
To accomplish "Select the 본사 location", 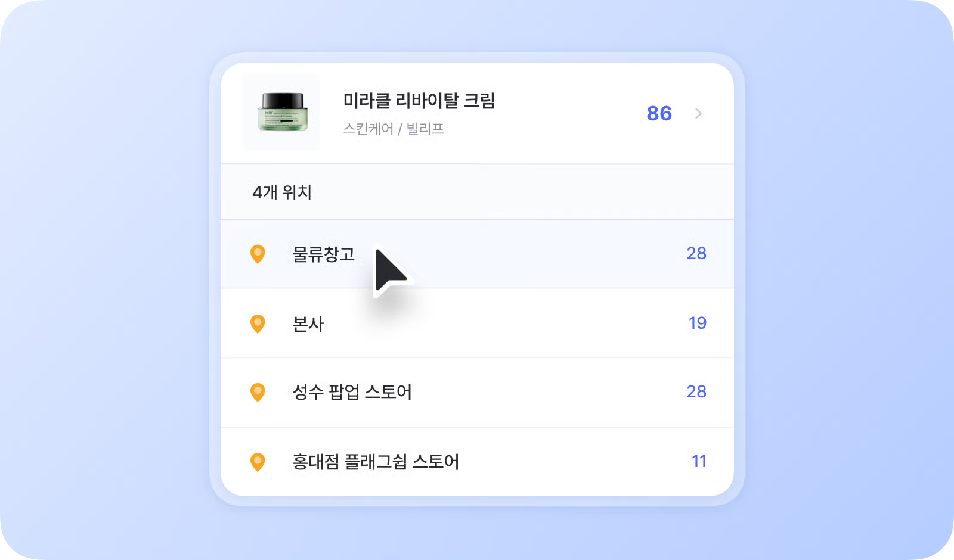I will point(308,324).
